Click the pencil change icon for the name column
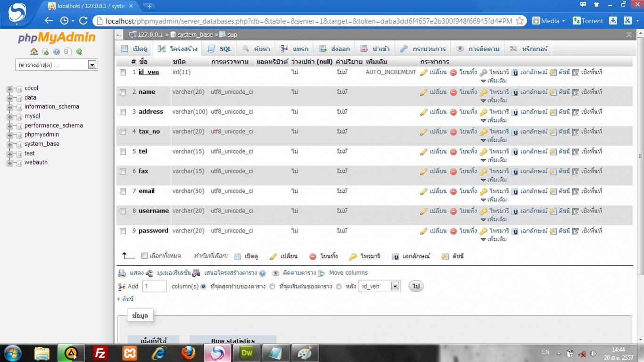Screen dimensions: 644x362 (x=423, y=92)
